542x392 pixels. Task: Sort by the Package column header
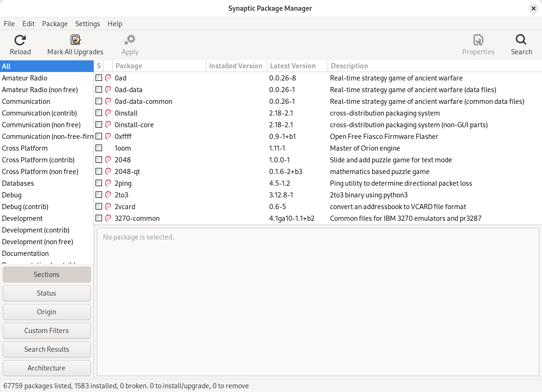159,66
